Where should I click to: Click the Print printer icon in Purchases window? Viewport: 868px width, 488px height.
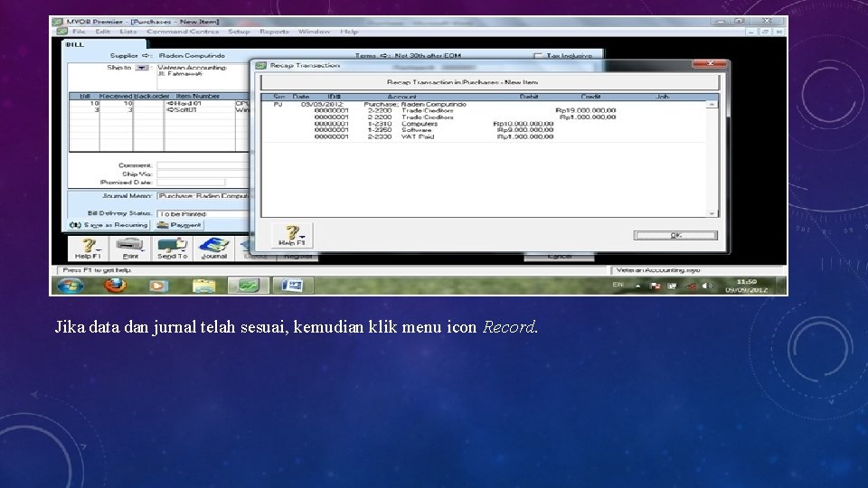click(130, 249)
